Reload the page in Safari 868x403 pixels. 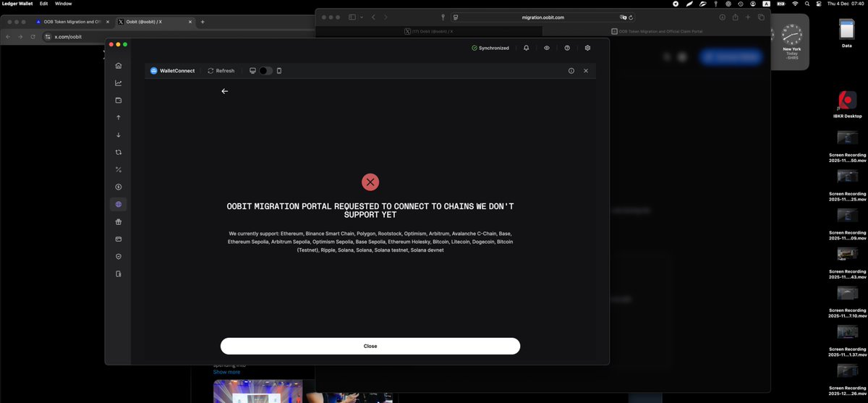631,17
